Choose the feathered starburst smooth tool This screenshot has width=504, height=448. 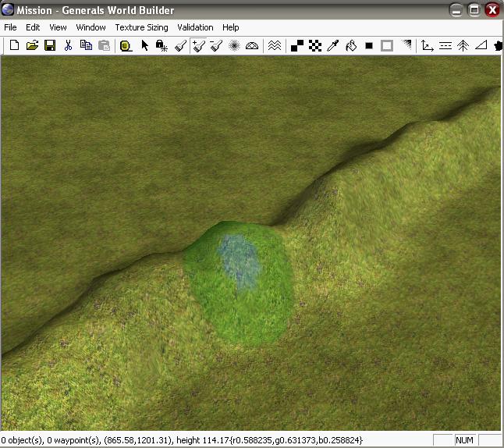(x=234, y=45)
